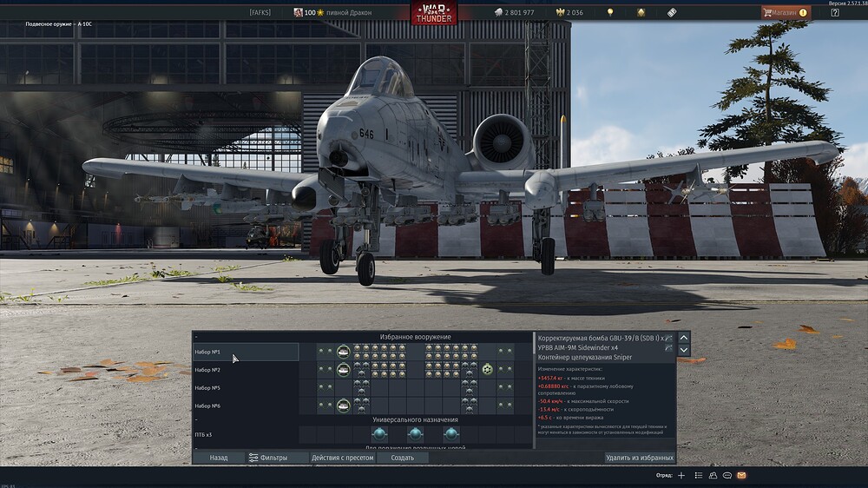Open the orange mail envelope icon
The width and height of the screenshot is (868, 488).
(742, 475)
